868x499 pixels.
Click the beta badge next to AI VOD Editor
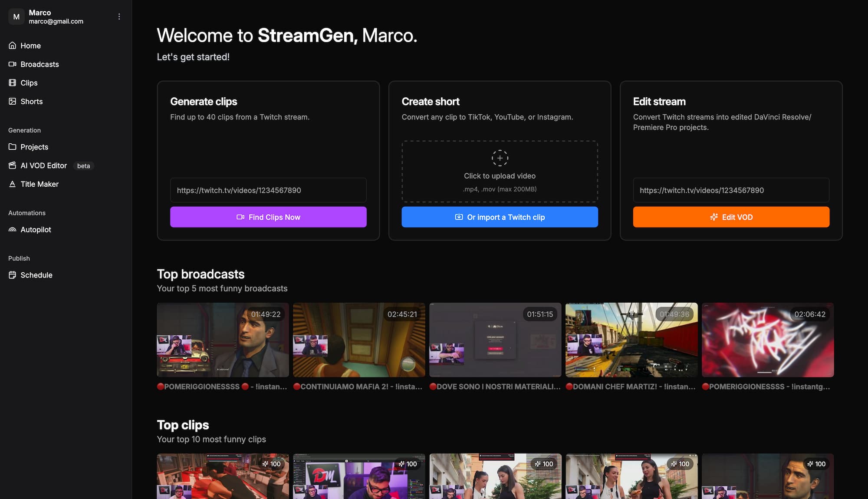[83, 166]
